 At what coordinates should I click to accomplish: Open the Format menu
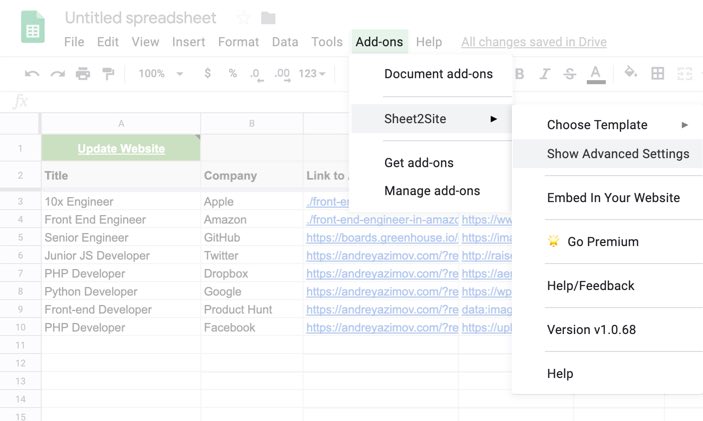[239, 42]
